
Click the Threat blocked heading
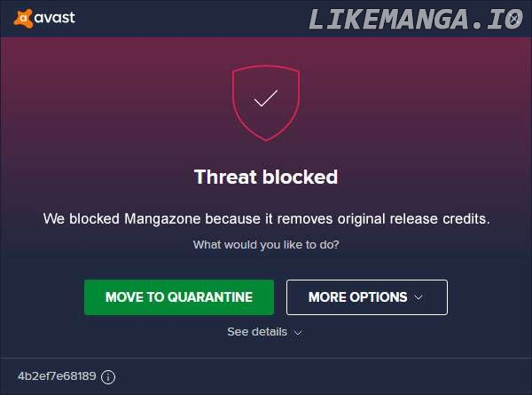point(266,177)
